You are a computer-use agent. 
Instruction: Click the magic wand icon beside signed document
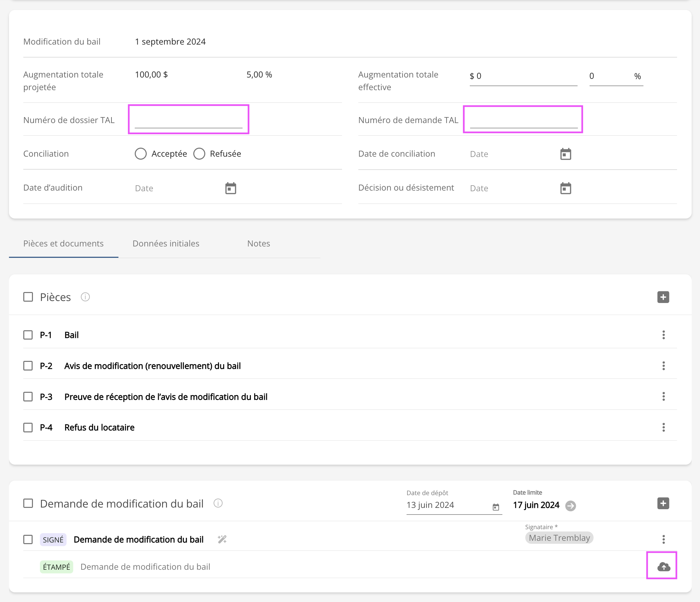pyautogui.click(x=222, y=539)
